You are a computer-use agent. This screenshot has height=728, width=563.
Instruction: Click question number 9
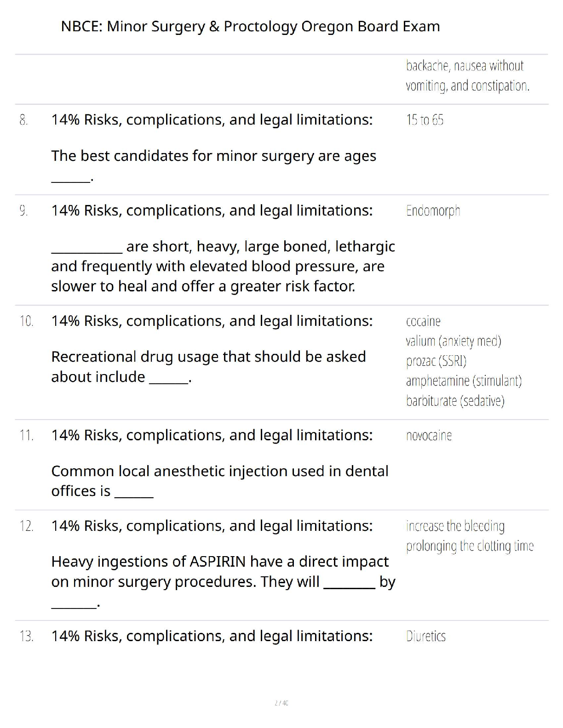coord(24,211)
